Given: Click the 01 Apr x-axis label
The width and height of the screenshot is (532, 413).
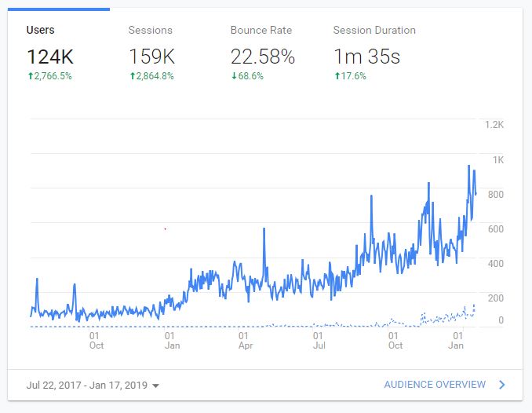Looking at the screenshot, I should click(x=246, y=340).
